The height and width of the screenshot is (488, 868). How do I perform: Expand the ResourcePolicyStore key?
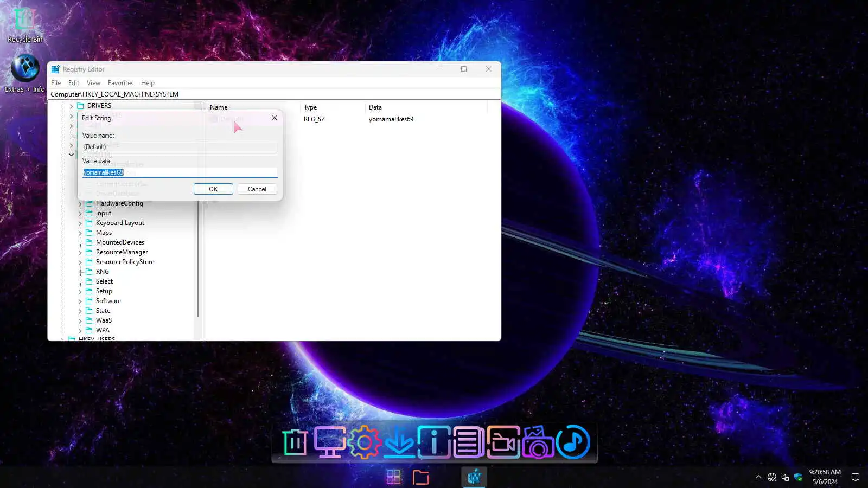tap(80, 262)
